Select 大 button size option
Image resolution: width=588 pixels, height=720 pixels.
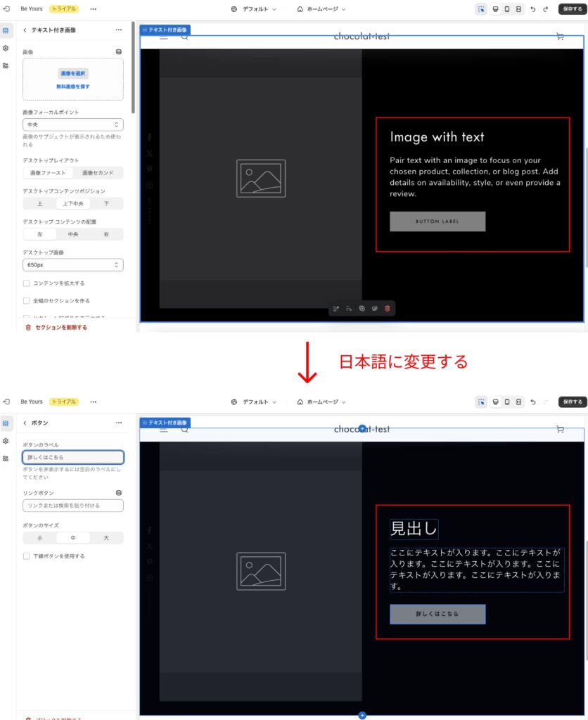pyautogui.click(x=106, y=538)
